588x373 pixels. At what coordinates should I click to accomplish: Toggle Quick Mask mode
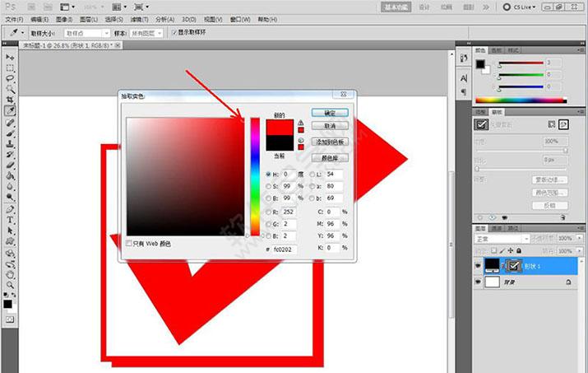coord(10,319)
